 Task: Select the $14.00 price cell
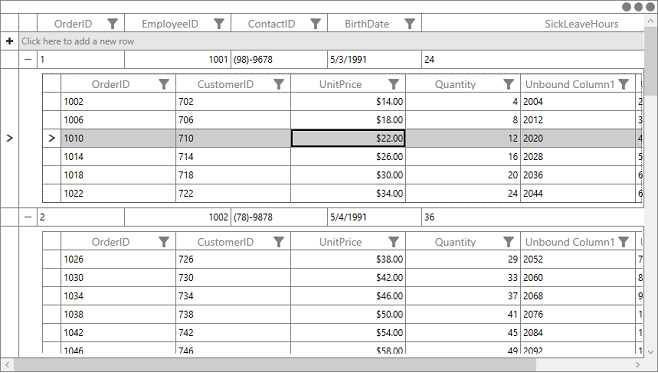tap(348, 102)
